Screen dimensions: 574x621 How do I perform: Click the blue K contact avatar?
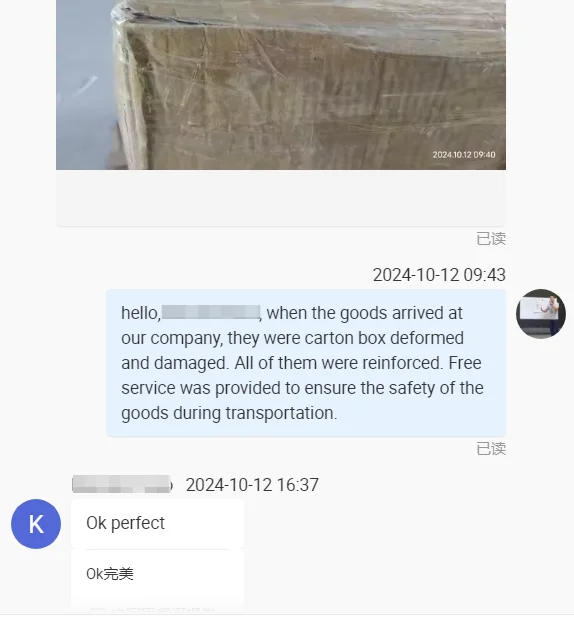tap(36, 524)
